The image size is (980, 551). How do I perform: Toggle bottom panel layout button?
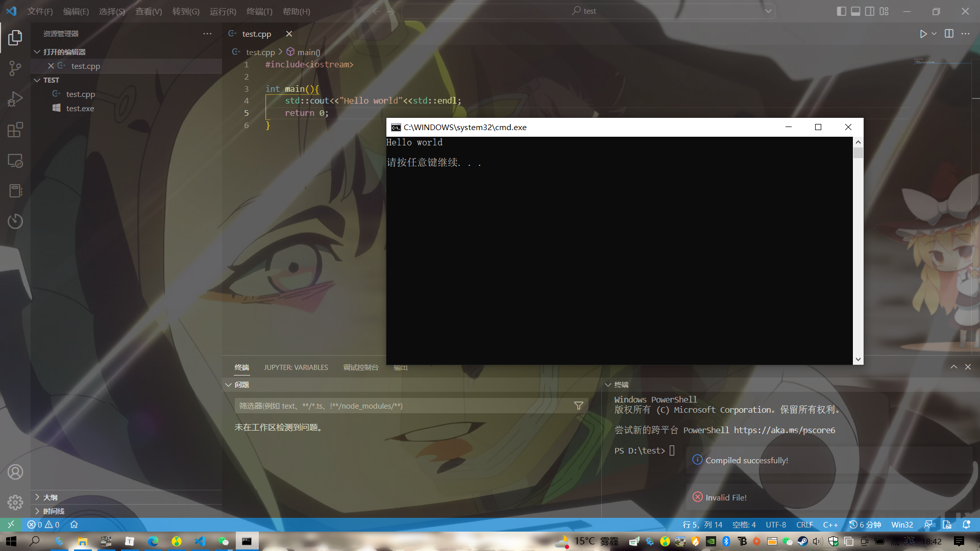point(855,11)
